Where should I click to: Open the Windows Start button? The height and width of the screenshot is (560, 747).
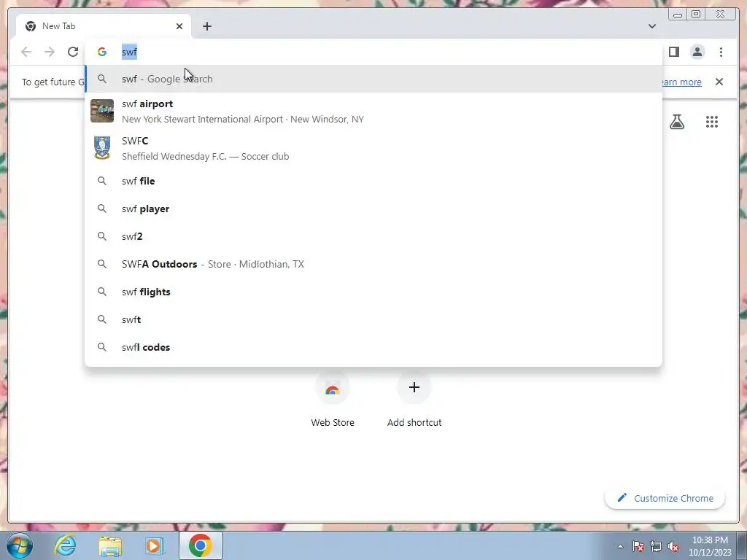click(20, 545)
